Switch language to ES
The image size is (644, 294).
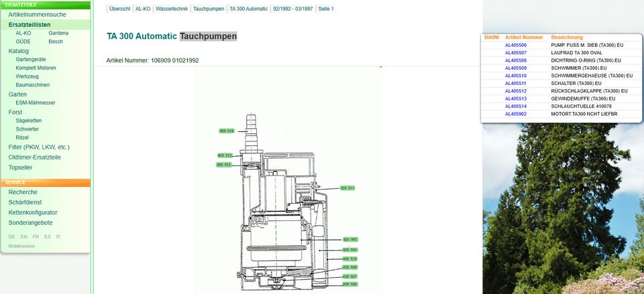point(48,236)
